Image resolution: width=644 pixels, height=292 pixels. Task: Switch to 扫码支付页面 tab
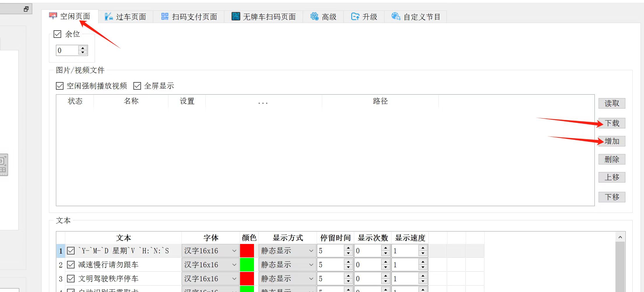tap(189, 17)
